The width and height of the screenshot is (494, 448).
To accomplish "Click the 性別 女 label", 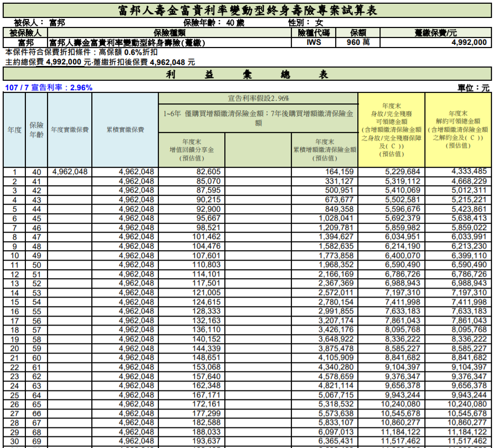I will 305,23.
